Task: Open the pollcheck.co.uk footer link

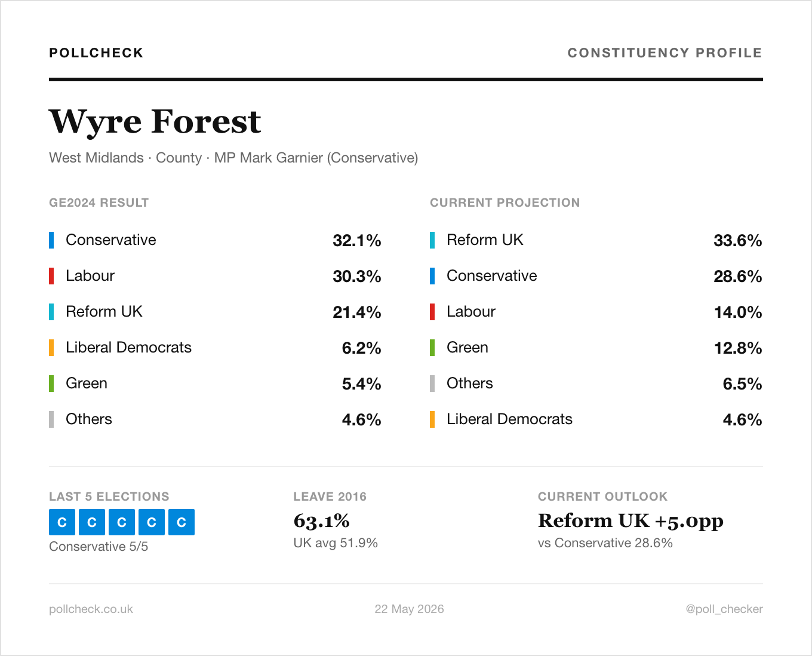Action: tap(91, 609)
